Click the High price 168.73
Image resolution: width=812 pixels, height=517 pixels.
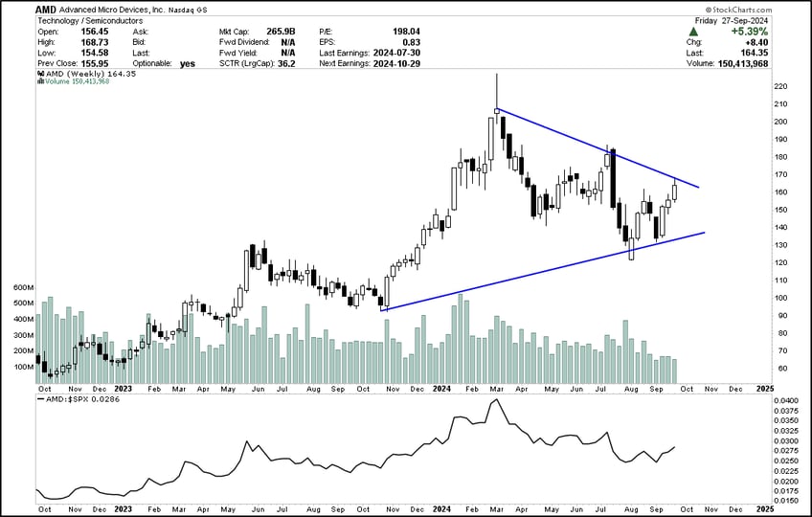coord(94,42)
